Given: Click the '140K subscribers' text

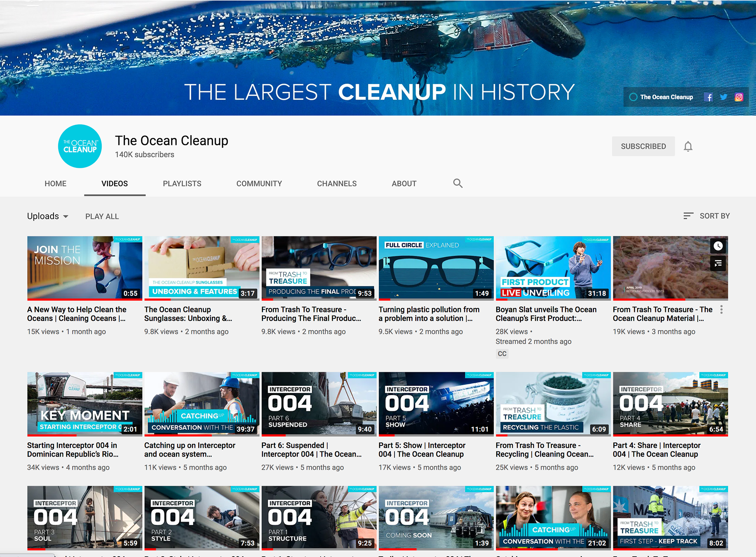Looking at the screenshot, I should (145, 155).
